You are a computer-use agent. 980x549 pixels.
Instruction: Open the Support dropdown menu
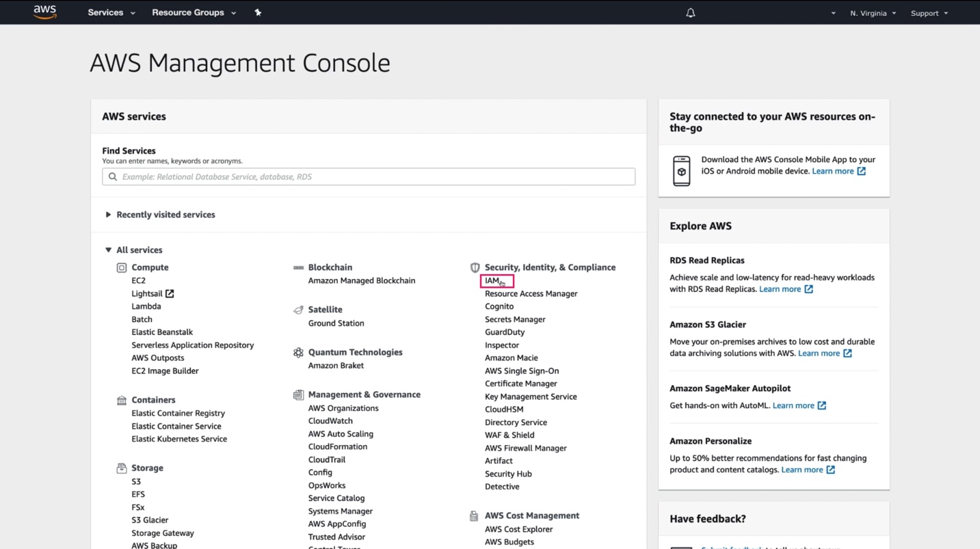(x=929, y=13)
